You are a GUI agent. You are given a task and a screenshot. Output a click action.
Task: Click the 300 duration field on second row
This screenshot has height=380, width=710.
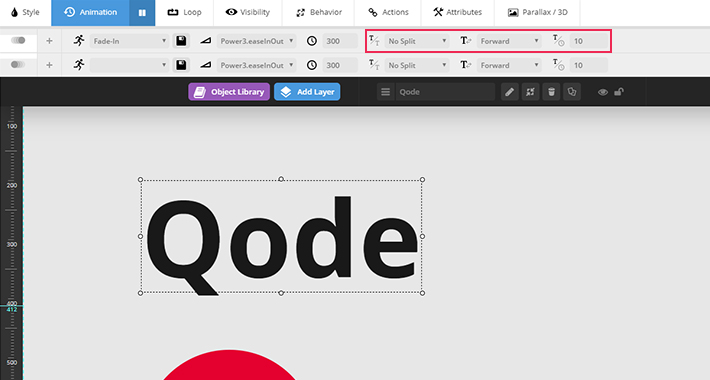point(340,65)
